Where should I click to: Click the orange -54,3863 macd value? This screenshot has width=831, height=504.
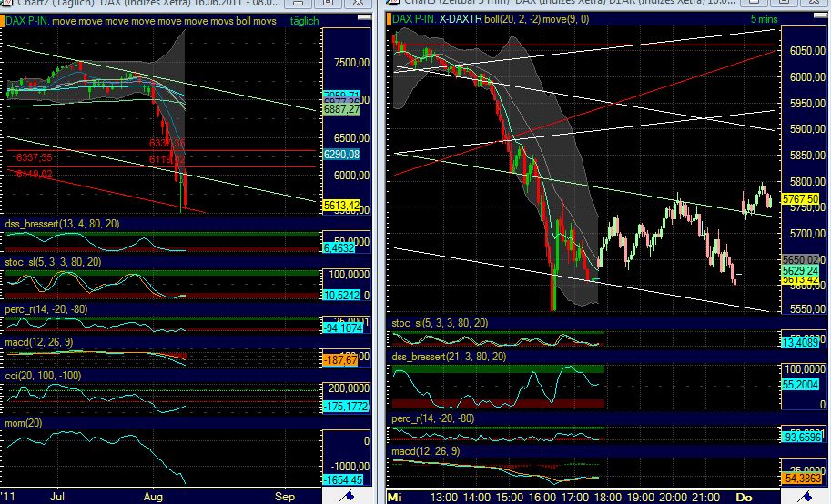pos(802,478)
